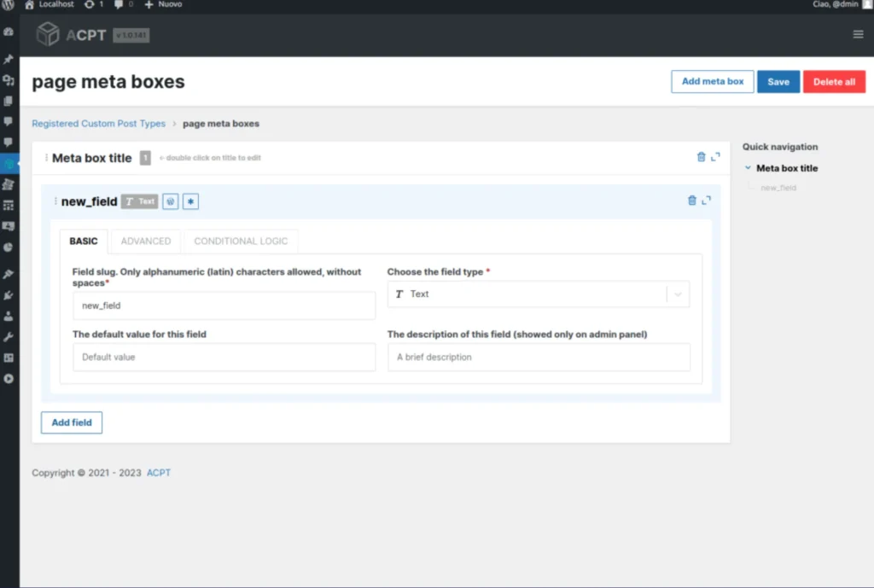Click the trash icon on new_field row

click(692, 201)
